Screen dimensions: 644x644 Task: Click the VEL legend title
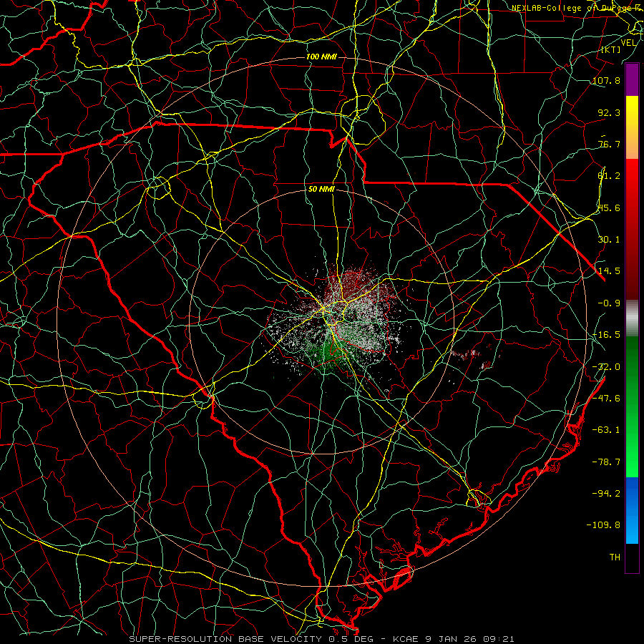[x=628, y=43]
